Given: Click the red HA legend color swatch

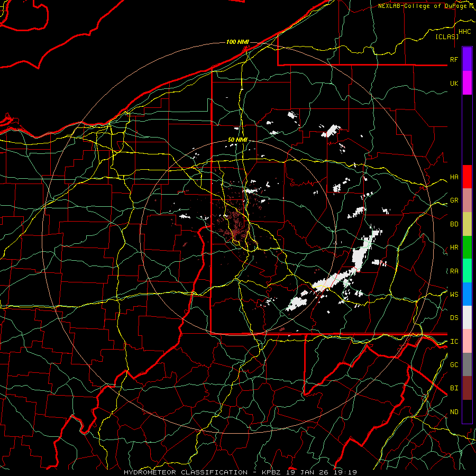Looking at the screenshot, I should 467,177.
